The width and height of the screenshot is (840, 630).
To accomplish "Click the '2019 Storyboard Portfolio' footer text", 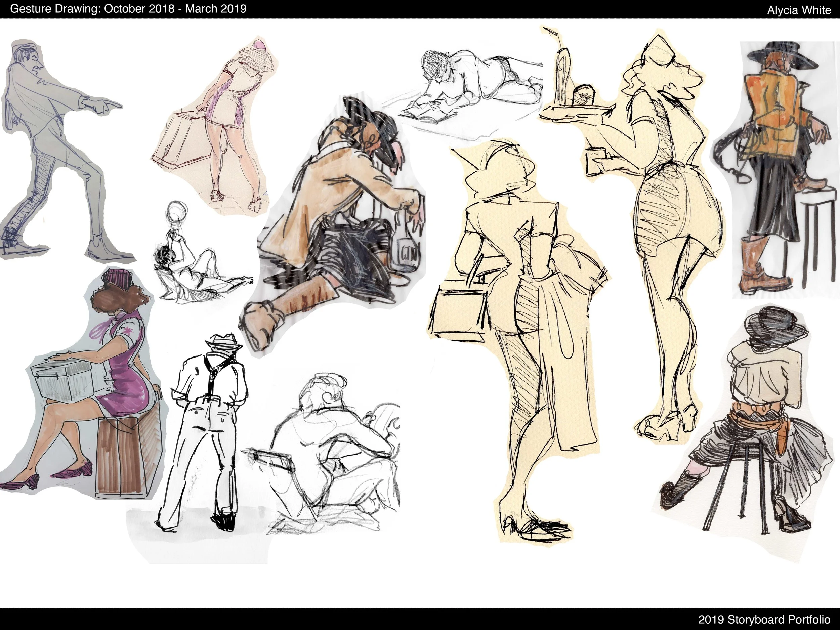I will pos(764,619).
